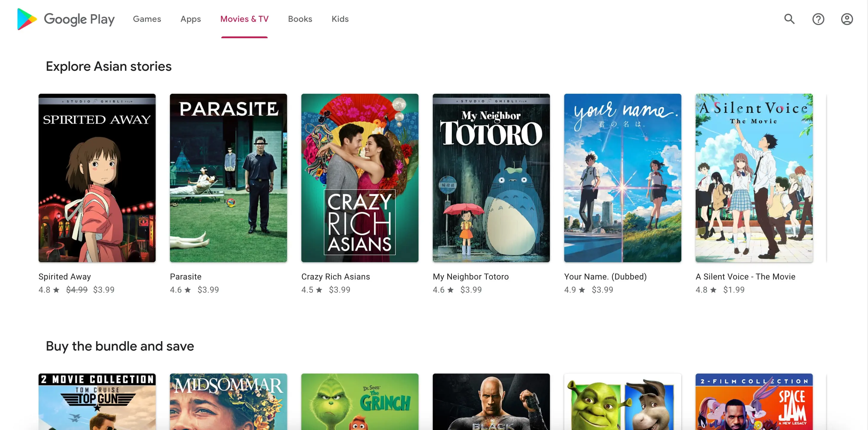Screen dimensions: 868x430
Task: Open the Your Name poster
Action: (623, 178)
